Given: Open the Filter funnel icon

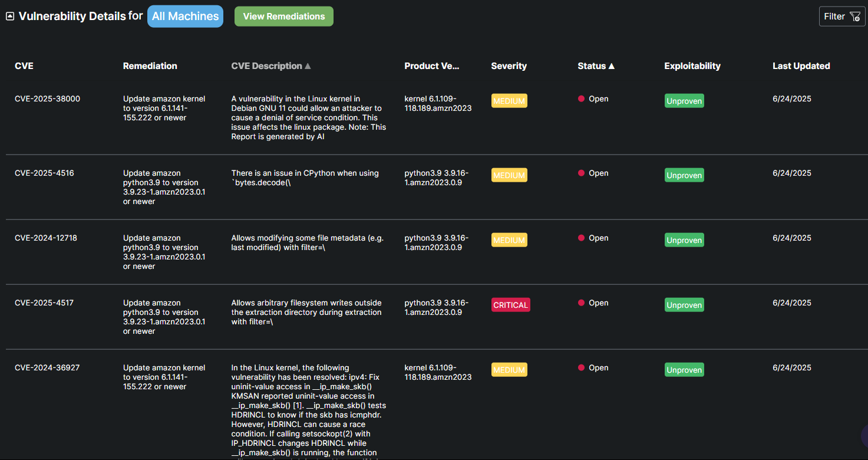Looking at the screenshot, I should 855,17.
